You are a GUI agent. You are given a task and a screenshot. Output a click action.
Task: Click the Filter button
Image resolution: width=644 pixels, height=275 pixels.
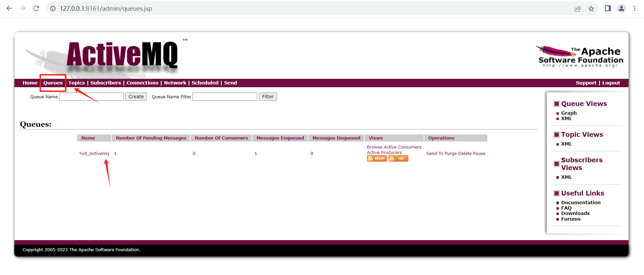point(268,97)
